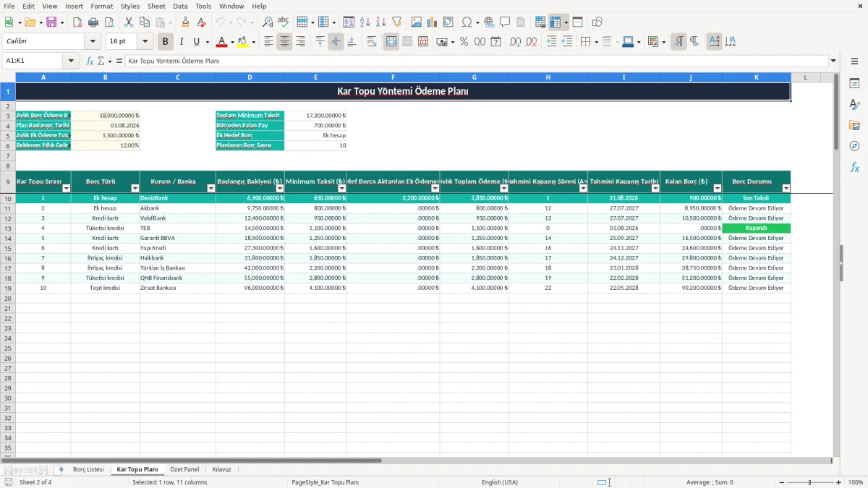Expand the Calibri font name dropdown
868x488 pixels.
(93, 42)
